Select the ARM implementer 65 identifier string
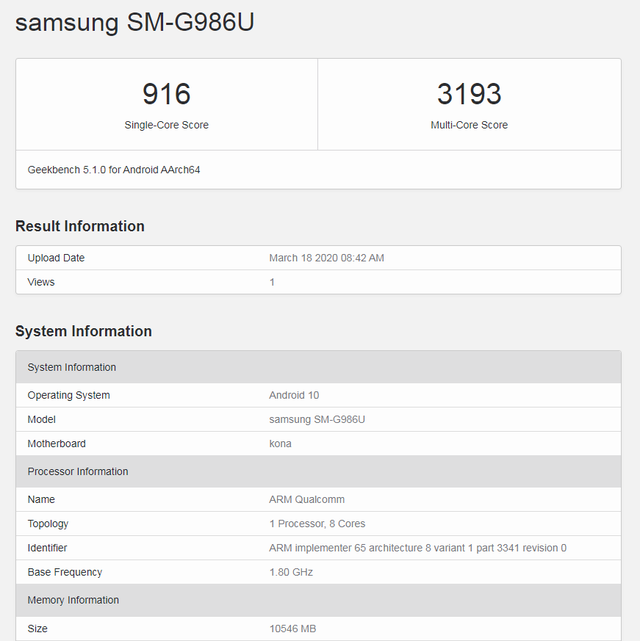Image resolution: width=640 pixels, height=641 pixels. pos(418,548)
